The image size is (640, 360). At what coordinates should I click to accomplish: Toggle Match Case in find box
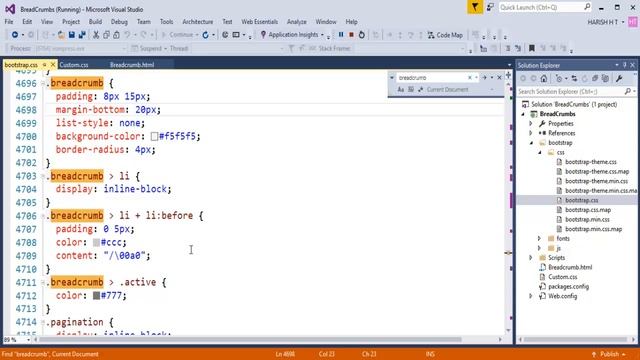click(400, 89)
